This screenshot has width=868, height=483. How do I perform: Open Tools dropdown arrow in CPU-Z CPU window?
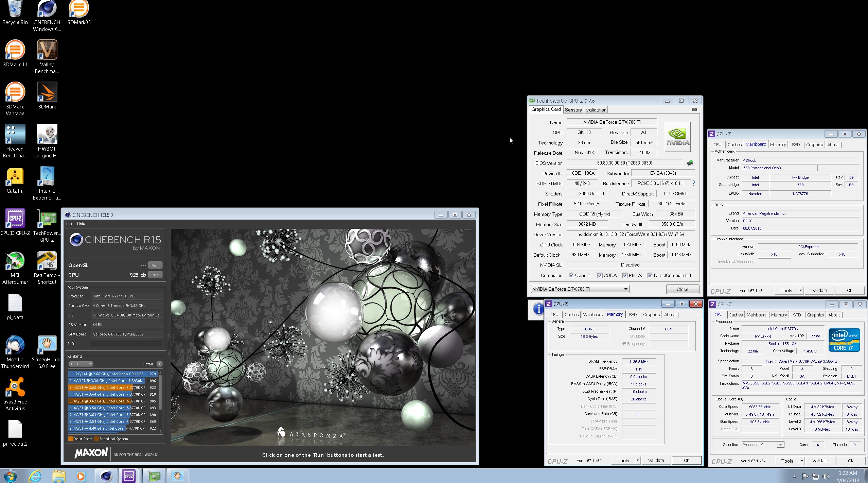[x=802, y=461]
